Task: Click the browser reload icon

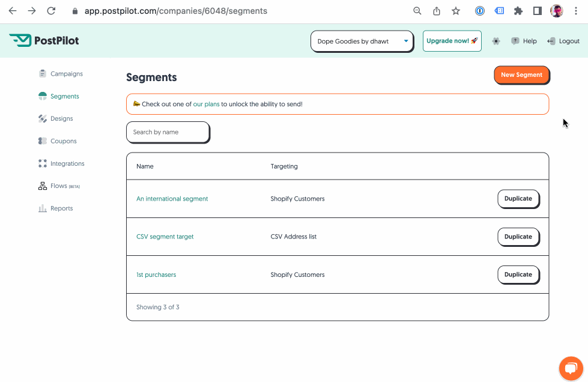Action: pos(52,11)
